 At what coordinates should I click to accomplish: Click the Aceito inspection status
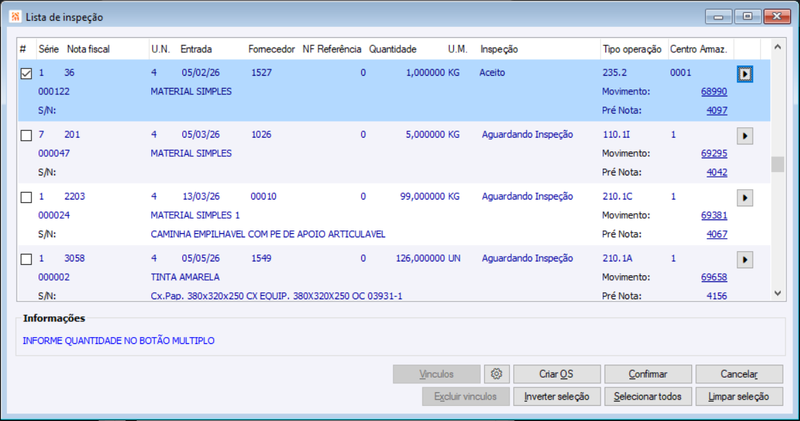tap(492, 73)
